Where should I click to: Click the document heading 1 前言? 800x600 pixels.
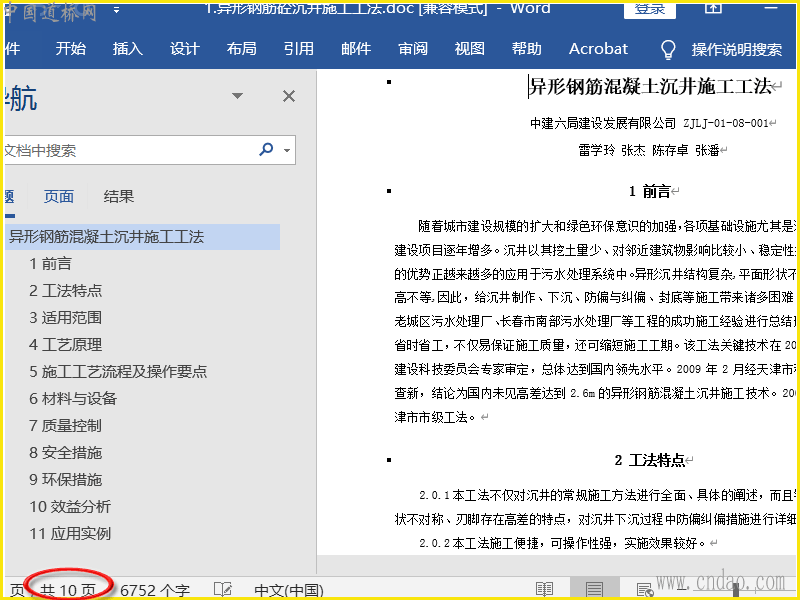(649, 192)
